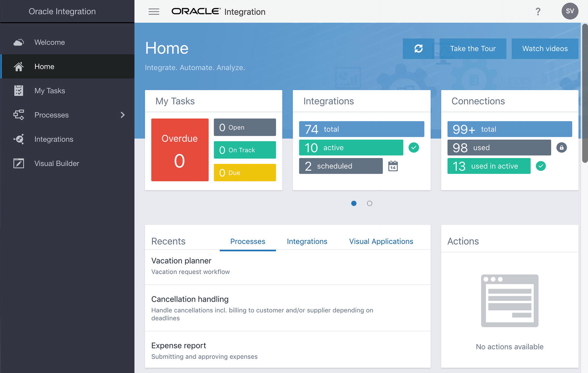Click the checkmark beside used in active

pyautogui.click(x=541, y=166)
